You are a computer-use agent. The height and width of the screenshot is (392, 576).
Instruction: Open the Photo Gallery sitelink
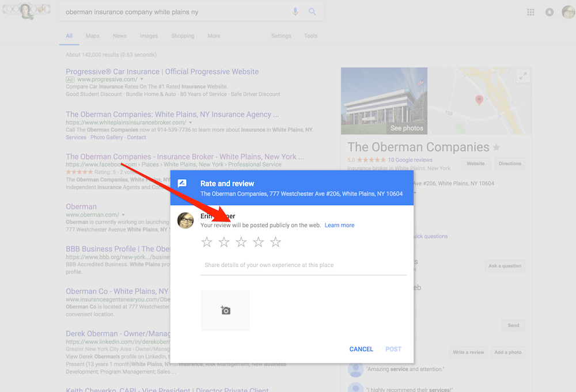click(x=107, y=137)
